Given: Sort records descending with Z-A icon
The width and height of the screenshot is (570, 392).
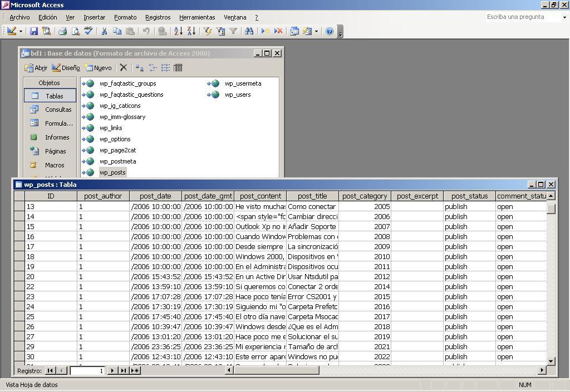Looking at the screenshot, I should [x=191, y=32].
